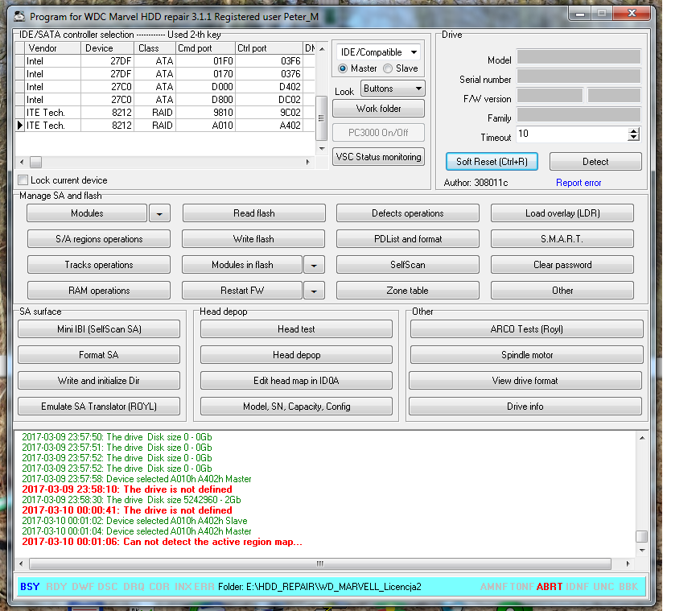
Task: Click Mini IBI (SelfScan SA) button
Action: (99, 329)
